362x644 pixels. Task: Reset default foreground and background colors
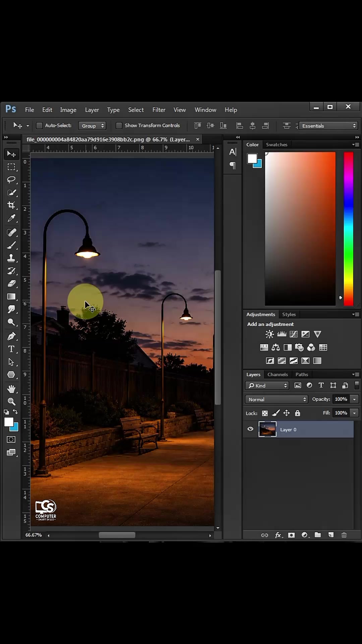[x=6, y=412]
